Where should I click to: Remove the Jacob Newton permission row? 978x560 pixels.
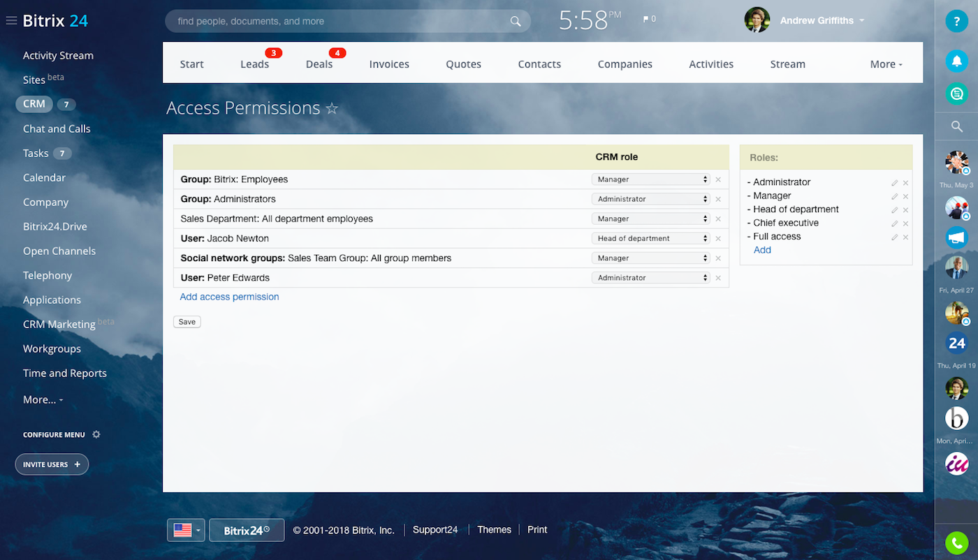tap(717, 239)
